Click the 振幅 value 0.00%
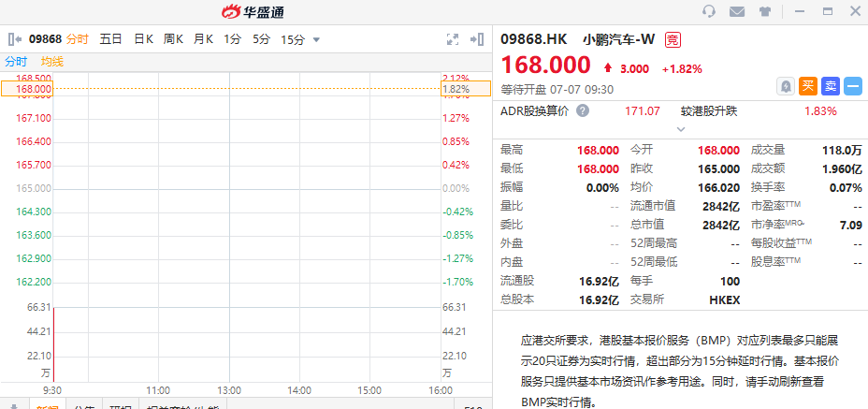The image size is (868, 409). [603, 188]
